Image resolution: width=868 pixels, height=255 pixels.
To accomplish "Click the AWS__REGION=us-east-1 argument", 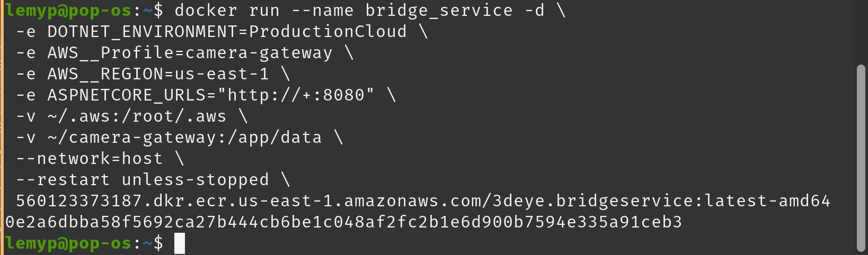I will (158, 74).
